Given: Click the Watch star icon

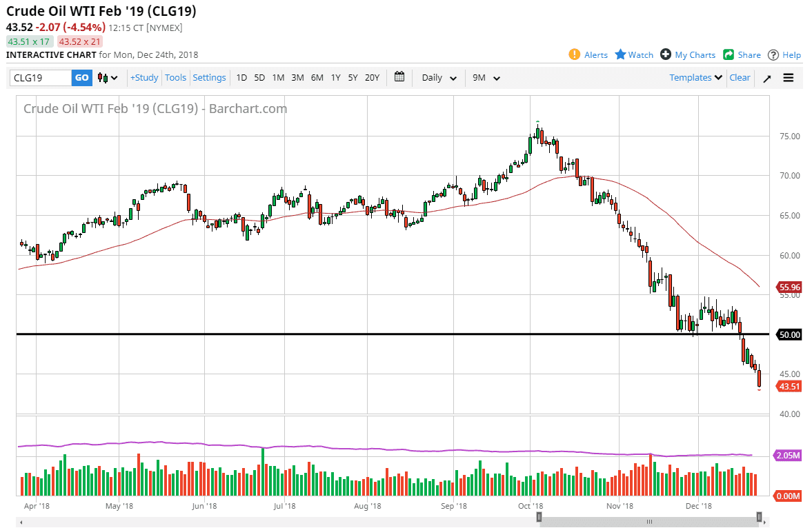Looking at the screenshot, I should click(620, 54).
